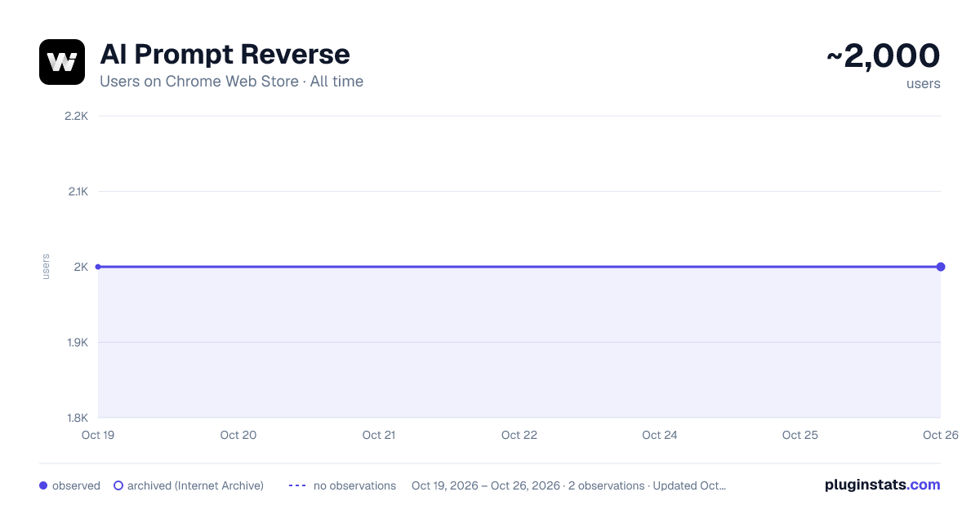The image size is (980, 514).
Task: Click the AI Prompt Reverse app logo
Action: click(62, 62)
